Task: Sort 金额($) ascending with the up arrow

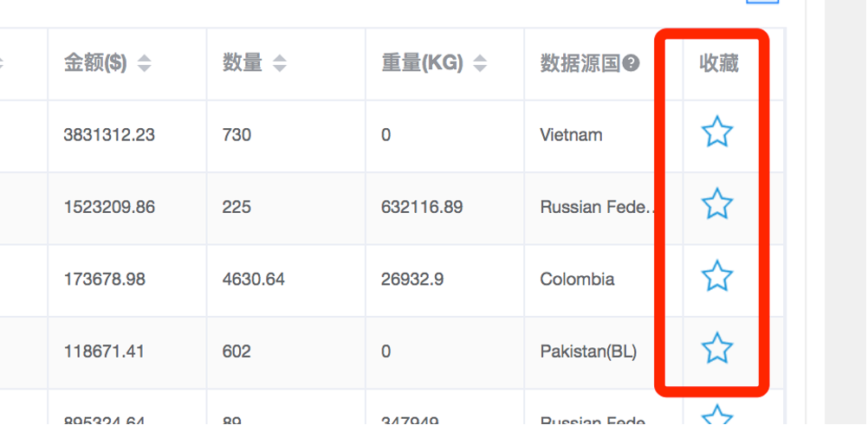Action: click(145, 58)
